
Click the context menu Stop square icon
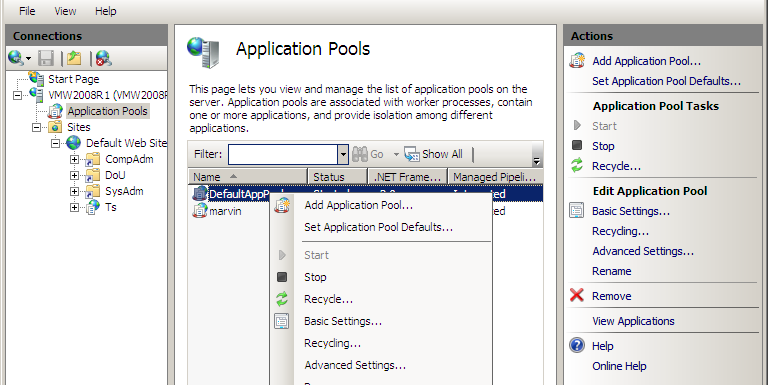pyautogui.click(x=282, y=277)
